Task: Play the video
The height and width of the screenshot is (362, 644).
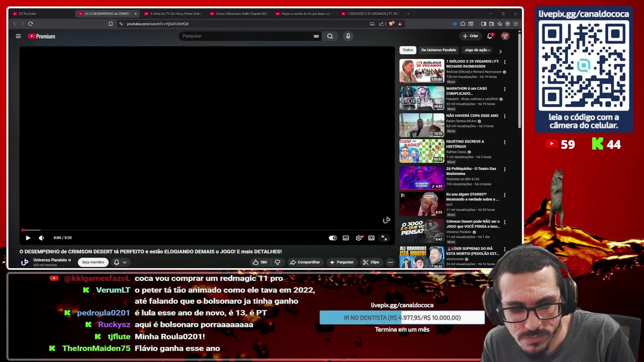Action: (28, 238)
